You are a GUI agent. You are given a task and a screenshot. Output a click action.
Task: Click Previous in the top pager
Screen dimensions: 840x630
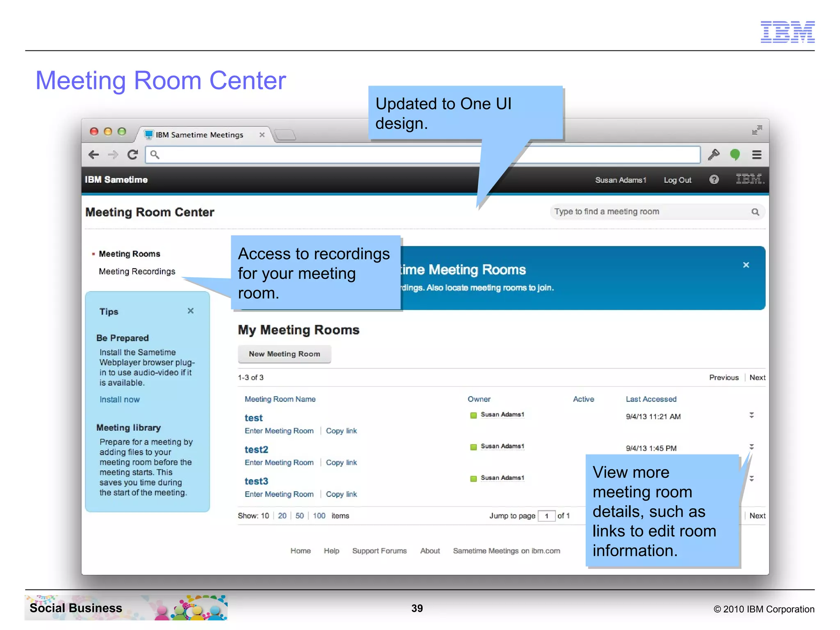(x=724, y=377)
